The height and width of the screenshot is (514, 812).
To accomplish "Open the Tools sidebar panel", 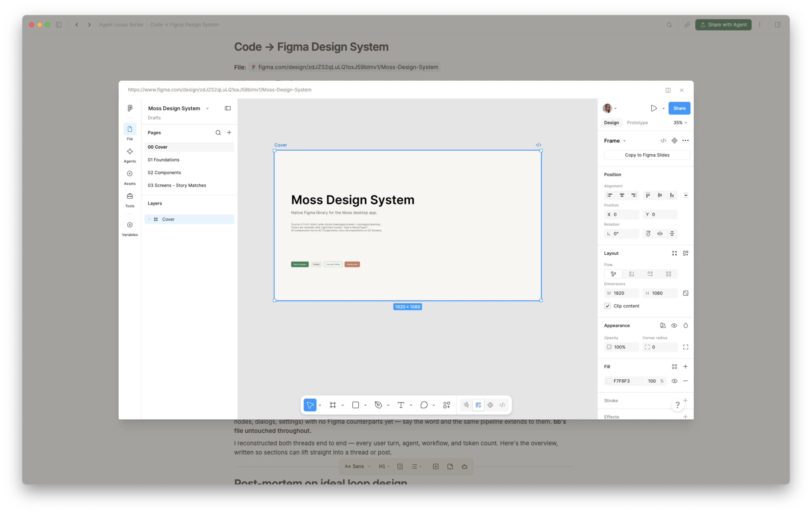I will 130,200.
